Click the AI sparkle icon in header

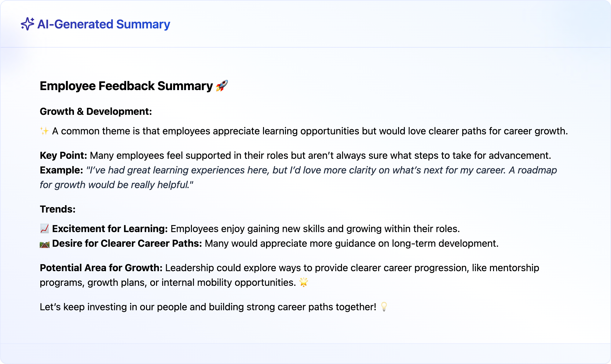[x=27, y=24]
